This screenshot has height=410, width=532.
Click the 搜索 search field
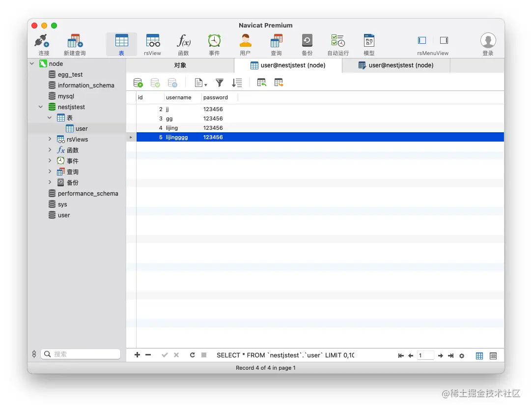pyautogui.click(x=81, y=354)
